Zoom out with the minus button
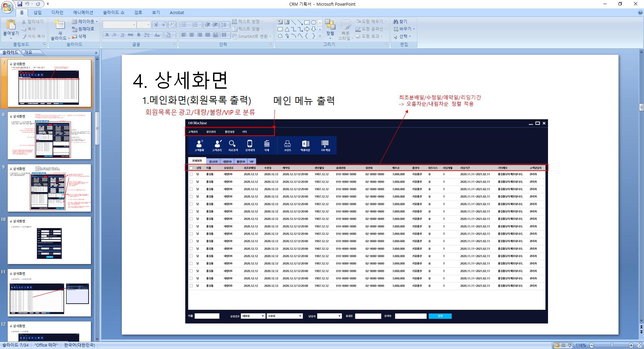 click(592, 345)
